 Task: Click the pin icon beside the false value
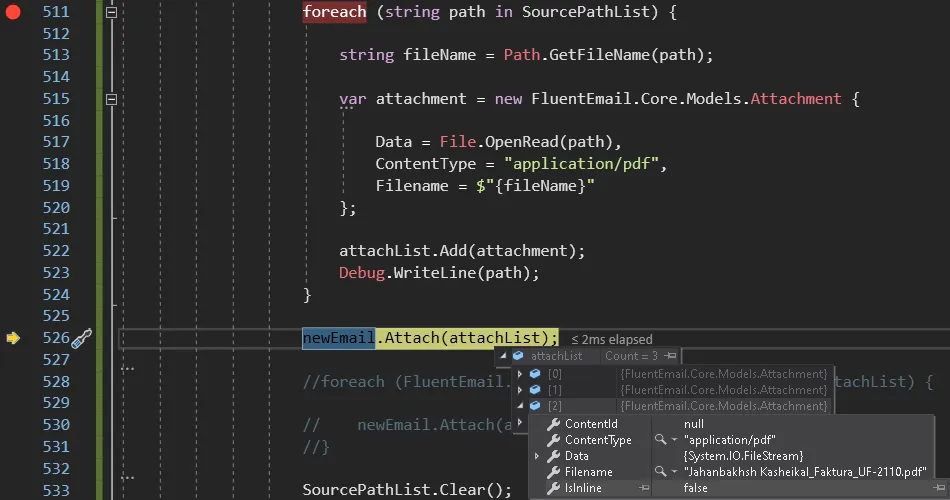[939, 488]
